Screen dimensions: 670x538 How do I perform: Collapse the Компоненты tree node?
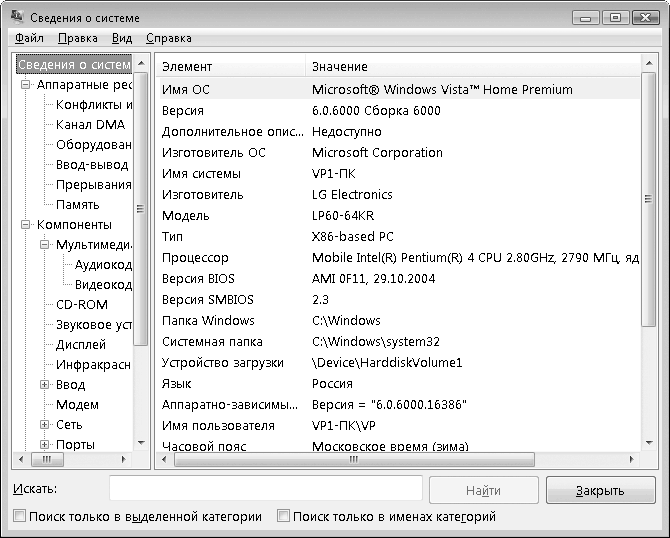pyautogui.click(x=26, y=225)
